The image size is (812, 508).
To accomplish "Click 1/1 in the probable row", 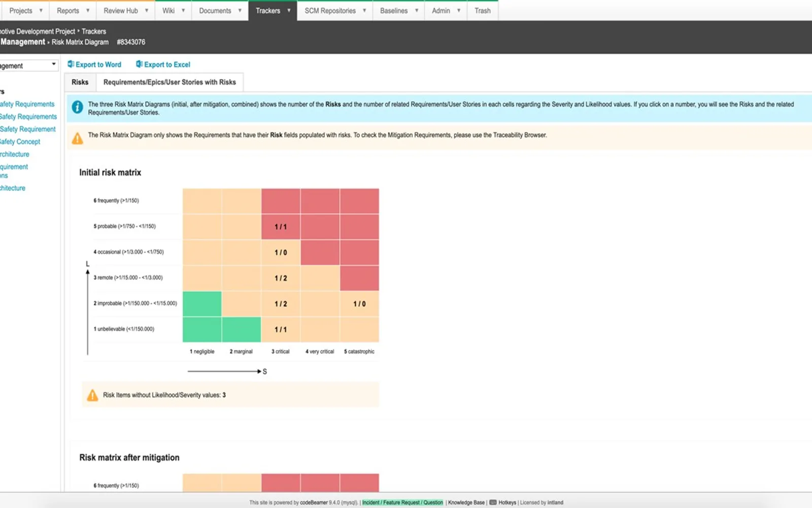I will [x=281, y=227].
